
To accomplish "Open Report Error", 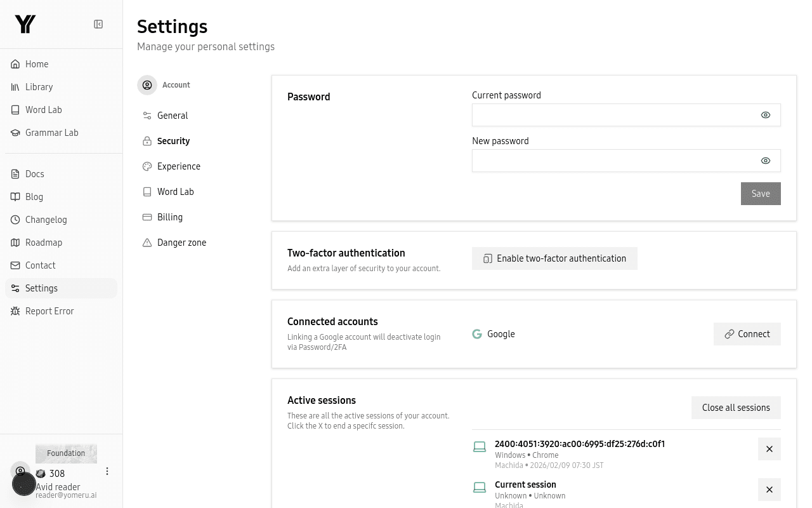I will pyautogui.click(x=49, y=311).
